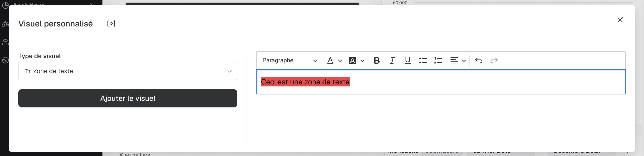Insert a bulleted list
644x156 pixels.
[x=423, y=61]
